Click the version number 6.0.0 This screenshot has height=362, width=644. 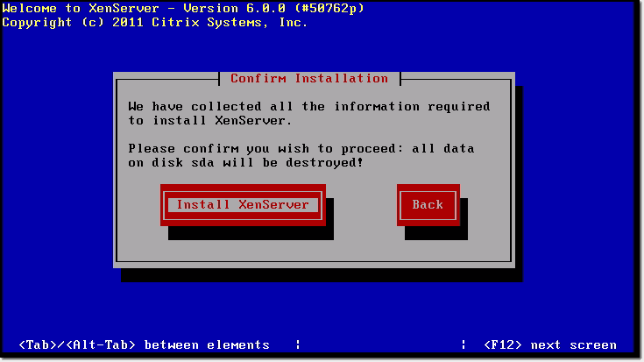(x=265, y=8)
